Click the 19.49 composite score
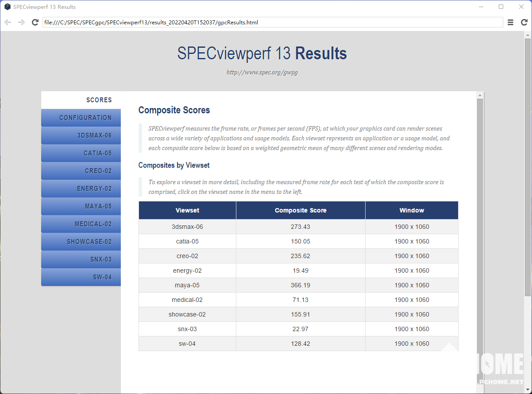 (301, 270)
